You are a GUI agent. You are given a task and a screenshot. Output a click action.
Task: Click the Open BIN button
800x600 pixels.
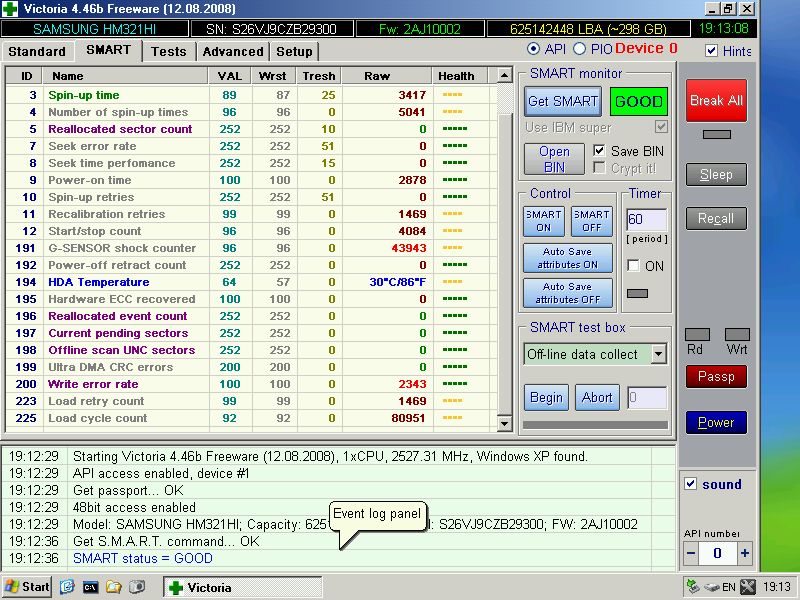[x=554, y=159]
